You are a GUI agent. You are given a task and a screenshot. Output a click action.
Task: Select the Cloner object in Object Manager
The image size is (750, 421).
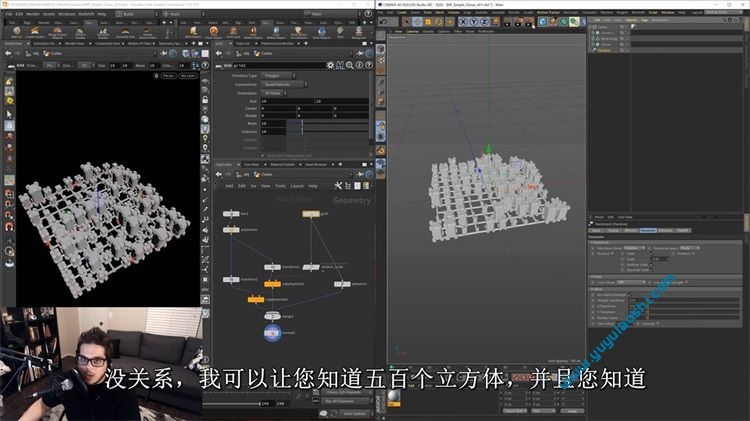pos(606,44)
